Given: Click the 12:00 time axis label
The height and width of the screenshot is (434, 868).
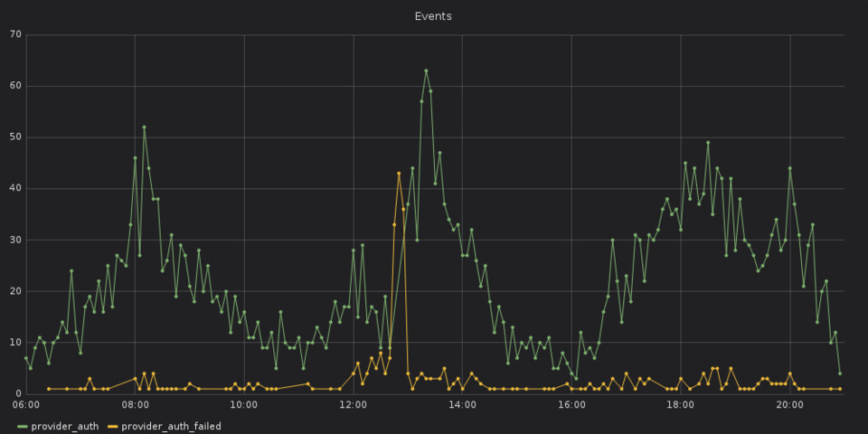Looking at the screenshot, I should pyautogui.click(x=354, y=405).
